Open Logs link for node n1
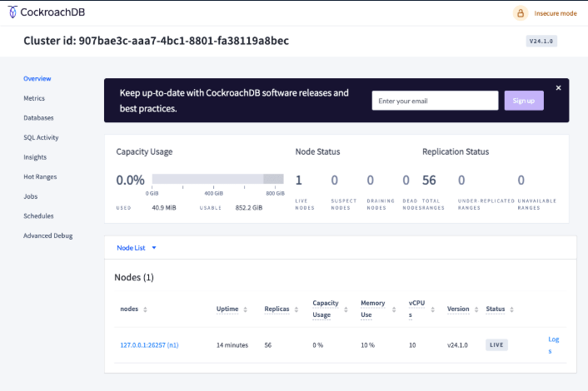The height and width of the screenshot is (391, 588). point(553,345)
